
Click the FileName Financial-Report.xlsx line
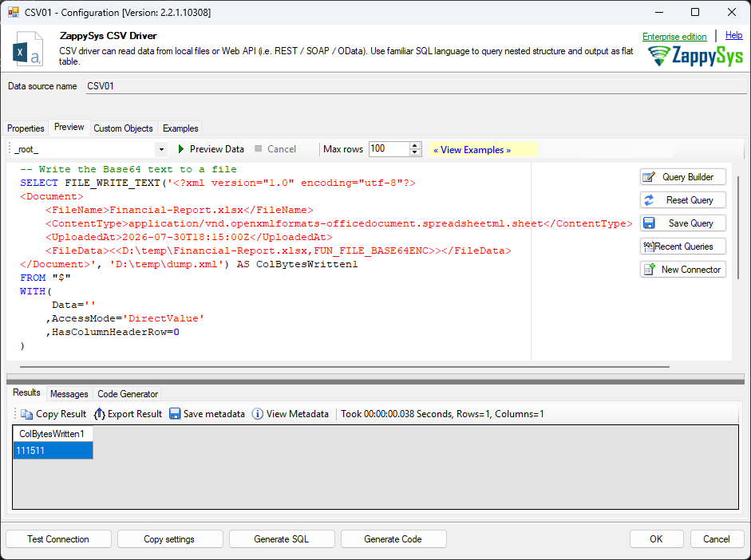(x=180, y=210)
